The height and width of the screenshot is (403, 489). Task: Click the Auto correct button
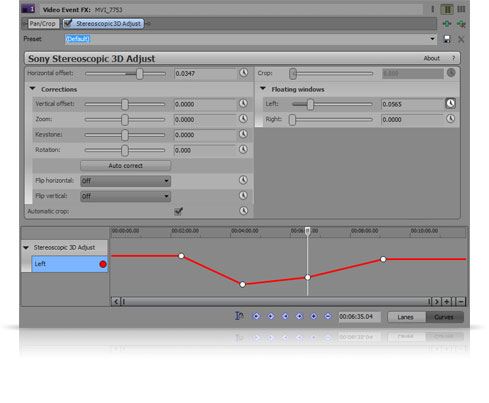tap(125, 166)
